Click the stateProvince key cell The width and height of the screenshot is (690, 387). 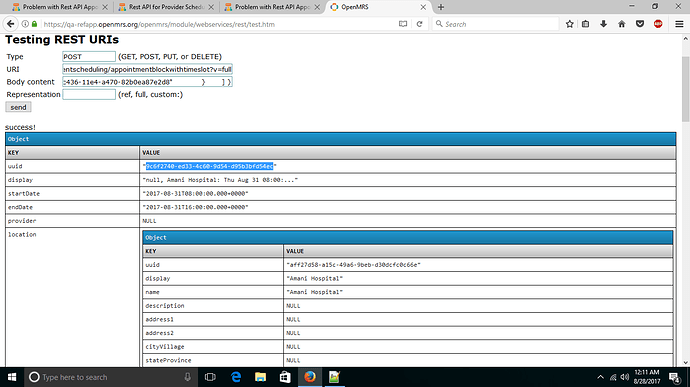pos(213,360)
